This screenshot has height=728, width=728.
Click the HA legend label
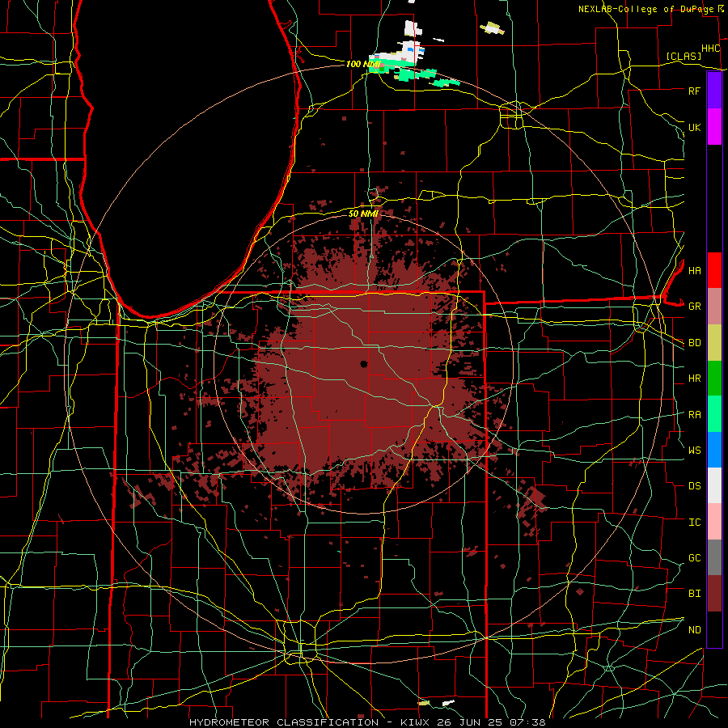[694, 271]
